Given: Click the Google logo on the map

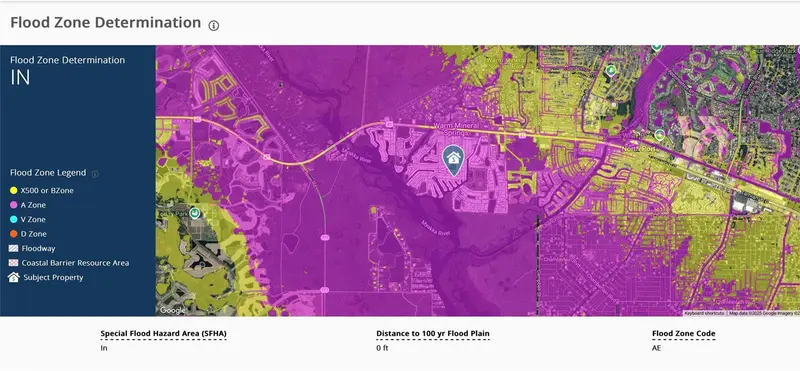Looking at the screenshot, I should tap(172, 310).
